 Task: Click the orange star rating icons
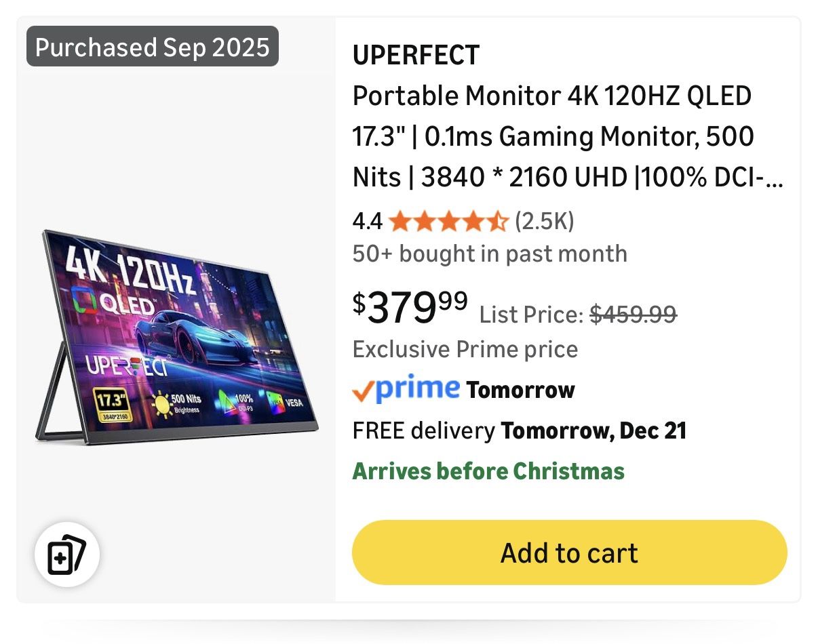pyautogui.click(x=448, y=221)
